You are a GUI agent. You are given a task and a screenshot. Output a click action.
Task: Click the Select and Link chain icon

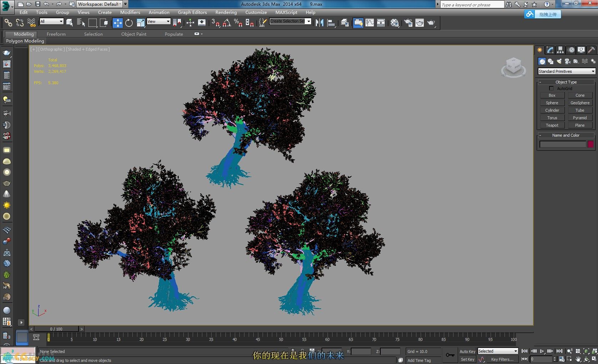[8, 23]
